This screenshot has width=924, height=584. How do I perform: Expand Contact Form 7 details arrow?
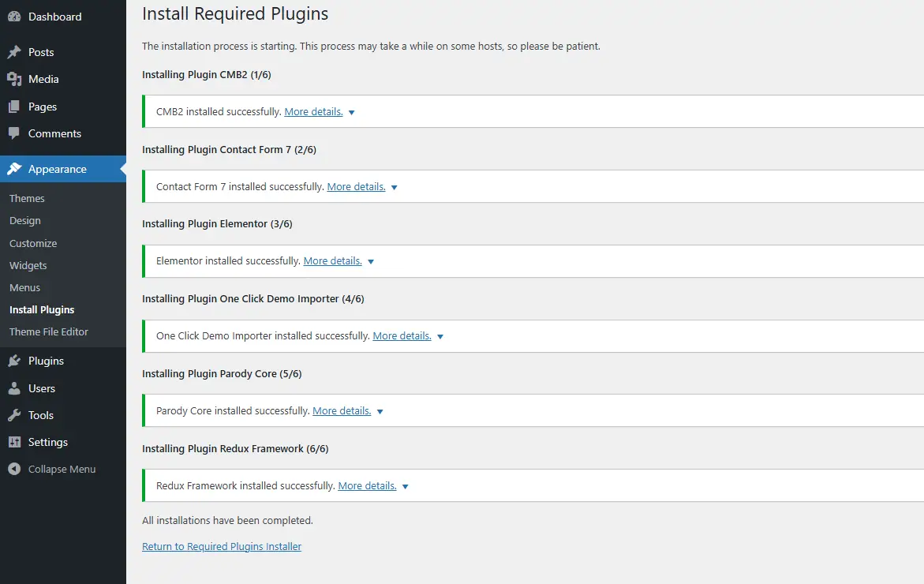395,187
